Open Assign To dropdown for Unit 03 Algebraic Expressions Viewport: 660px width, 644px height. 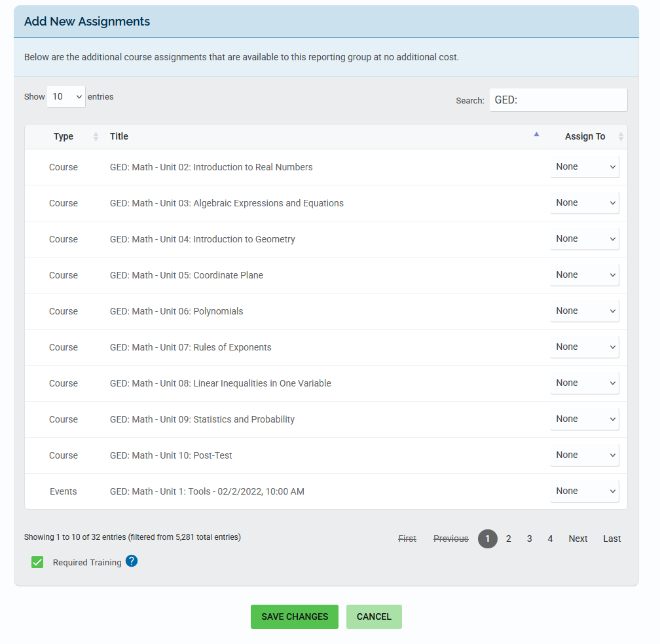click(x=585, y=203)
